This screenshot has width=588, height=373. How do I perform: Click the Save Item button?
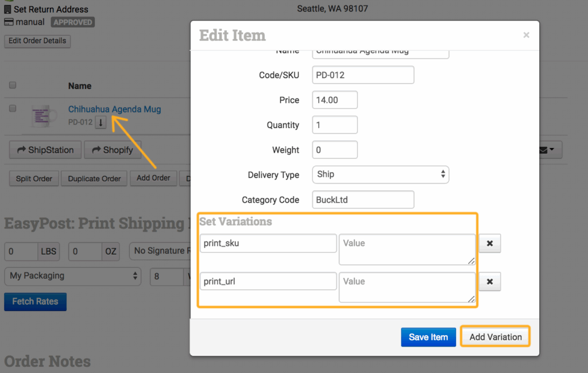428,337
